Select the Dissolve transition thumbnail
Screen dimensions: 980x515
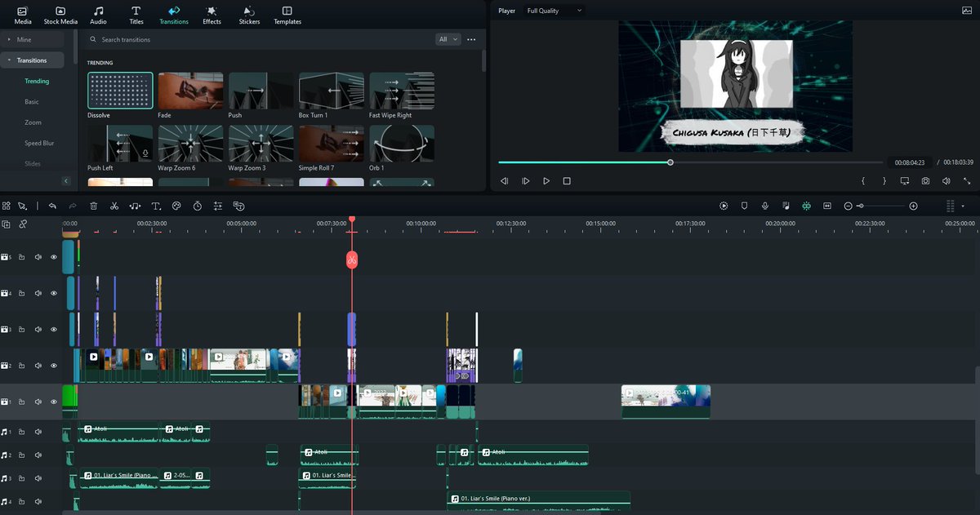120,91
